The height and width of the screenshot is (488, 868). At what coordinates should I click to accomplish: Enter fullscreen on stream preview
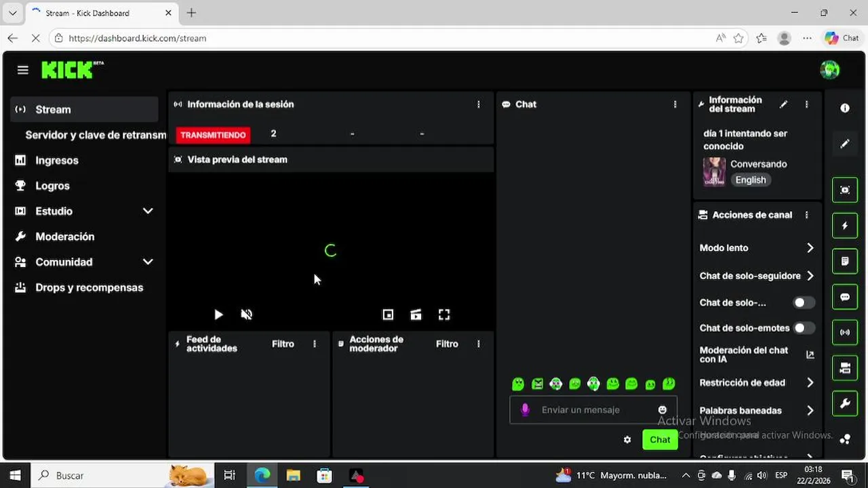click(x=444, y=314)
